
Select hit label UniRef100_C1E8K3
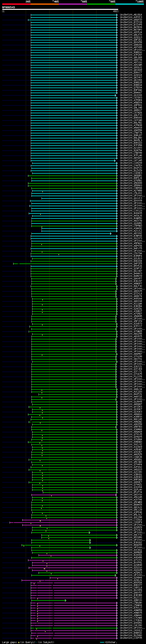click(x=131, y=173)
